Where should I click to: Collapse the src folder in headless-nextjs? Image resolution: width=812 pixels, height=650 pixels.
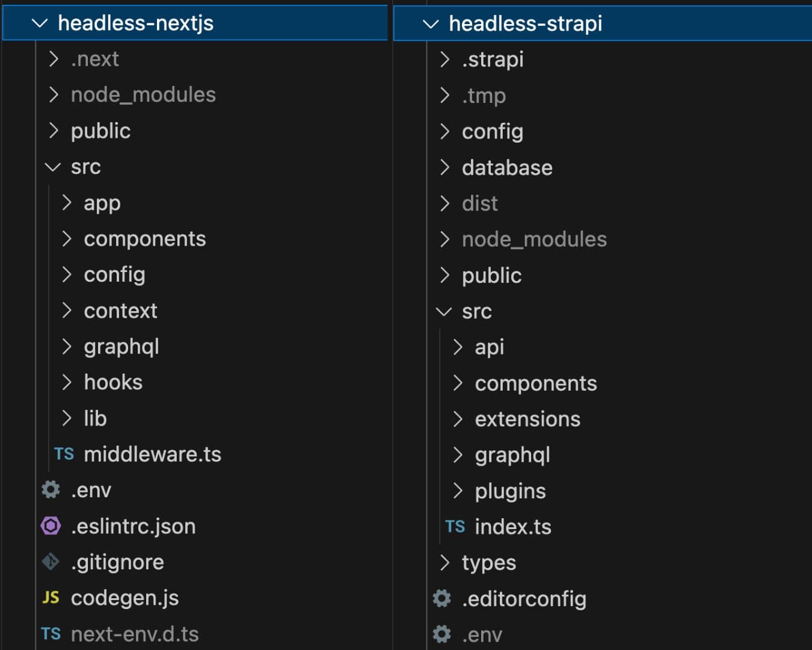[x=53, y=167]
